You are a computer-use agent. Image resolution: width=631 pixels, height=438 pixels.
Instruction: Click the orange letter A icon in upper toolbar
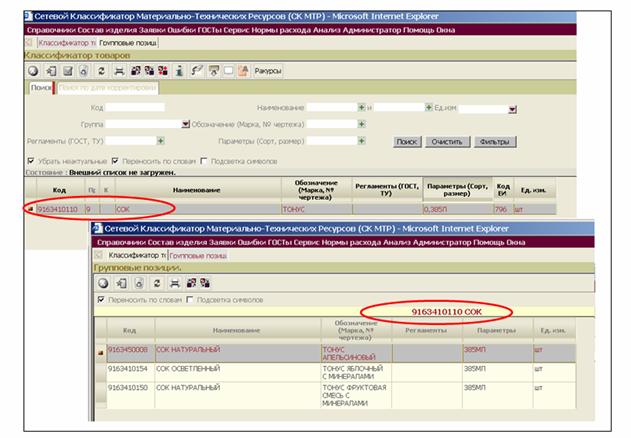tap(243, 71)
